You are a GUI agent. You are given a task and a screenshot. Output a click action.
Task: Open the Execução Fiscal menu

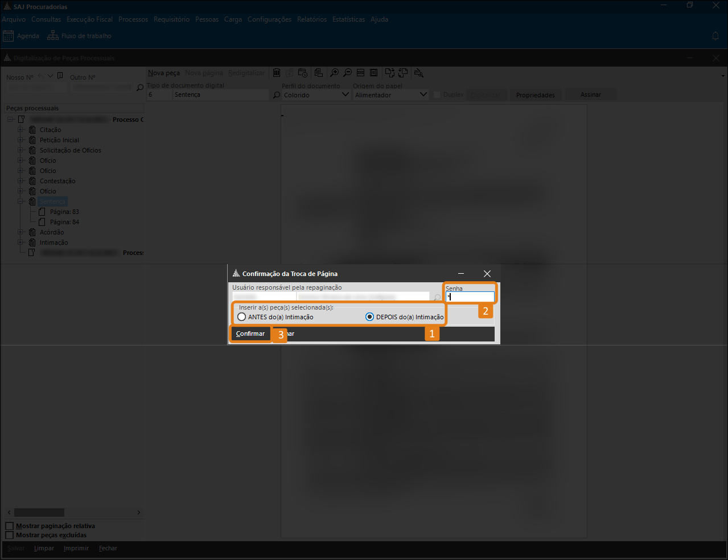(x=89, y=19)
